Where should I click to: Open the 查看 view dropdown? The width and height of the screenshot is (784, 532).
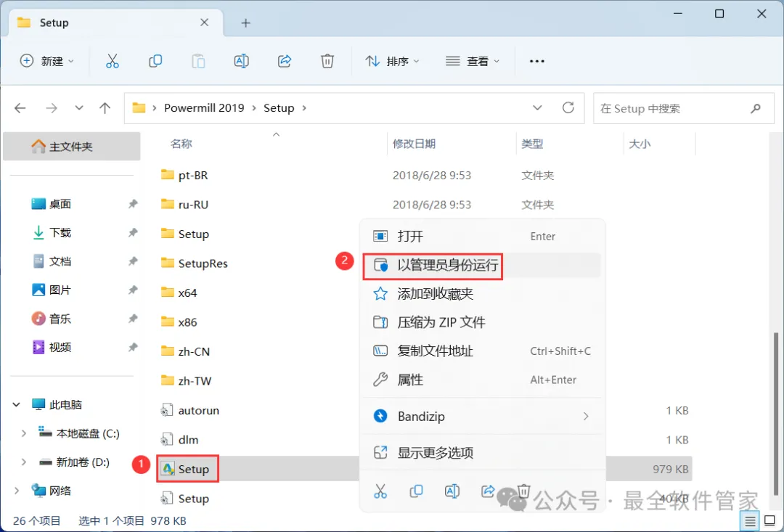tap(473, 61)
